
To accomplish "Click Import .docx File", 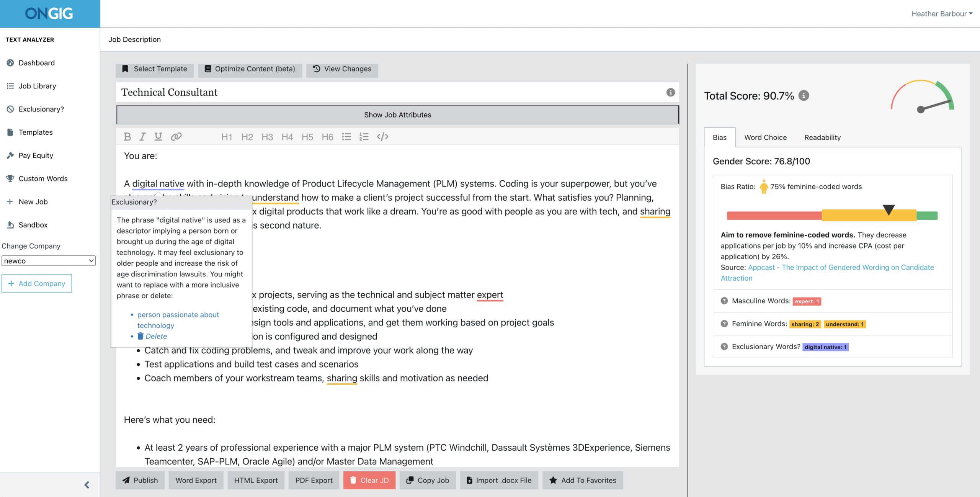I will pyautogui.click(x=499, y=480).
